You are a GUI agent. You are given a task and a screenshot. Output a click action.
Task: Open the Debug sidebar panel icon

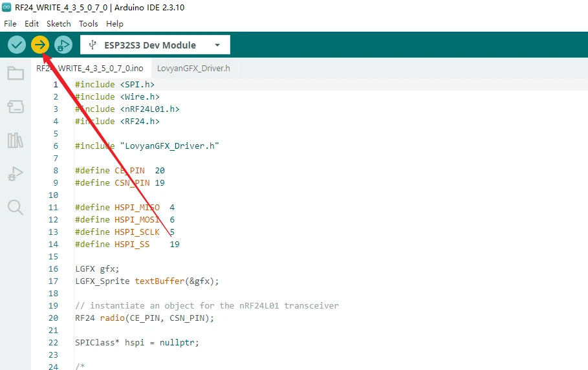(x=16, y=174)
